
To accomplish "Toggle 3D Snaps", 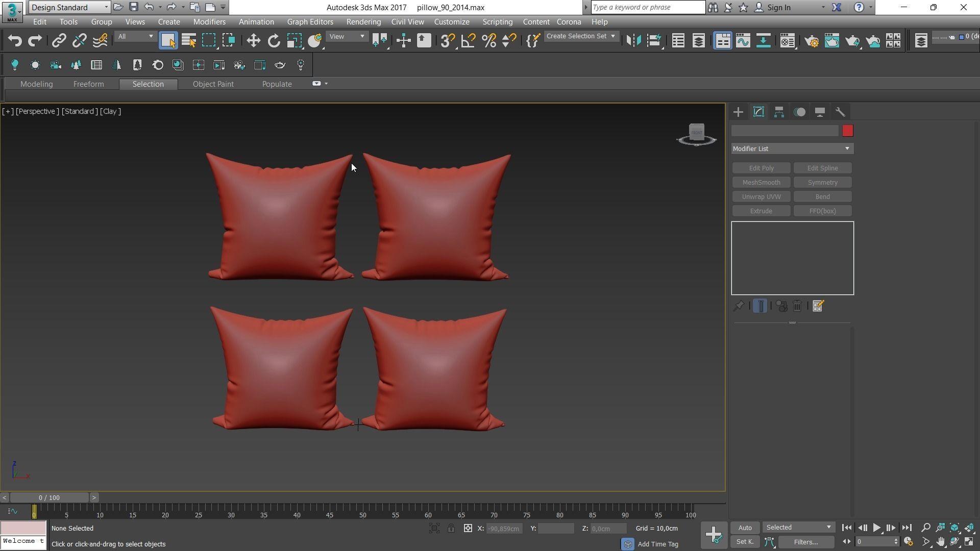I will pyautogui.click(x=448, y=41).
